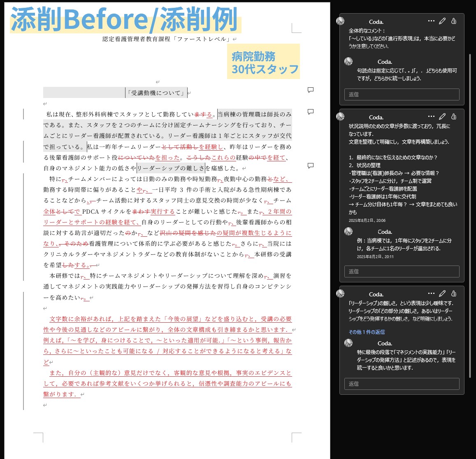The image size is (476, 459).
Task: Edit the comment about リーダーシップの難しさ
Action: (x=442, y=294)
